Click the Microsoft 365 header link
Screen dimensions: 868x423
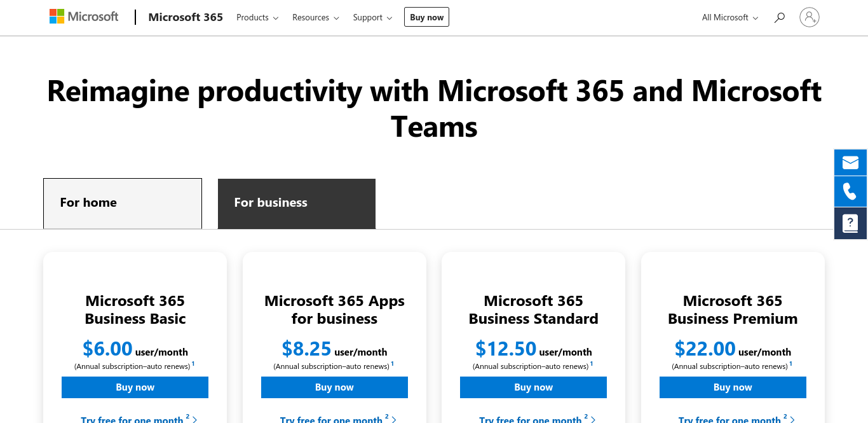tap(186, 17)
